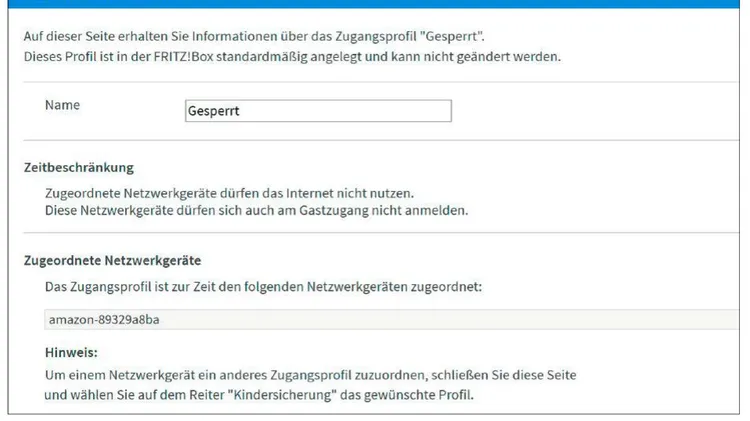Click the Hinweis label
This screenshot has height=421, width=750.
click(71, 353)
